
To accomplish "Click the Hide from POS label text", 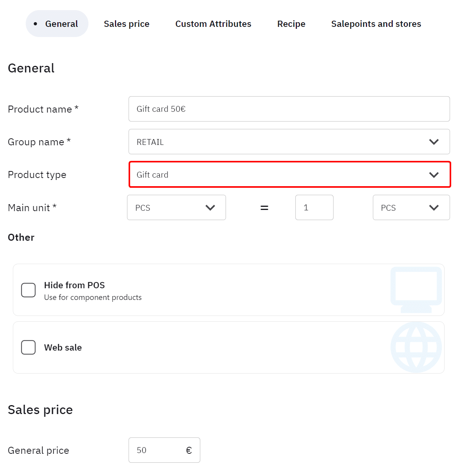I will (74, 285).
